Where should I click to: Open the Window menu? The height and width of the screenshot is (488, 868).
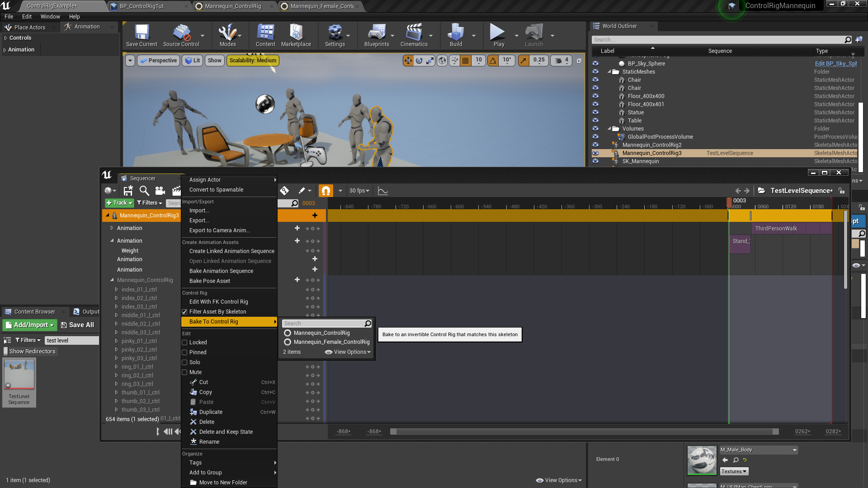[50, 16]
